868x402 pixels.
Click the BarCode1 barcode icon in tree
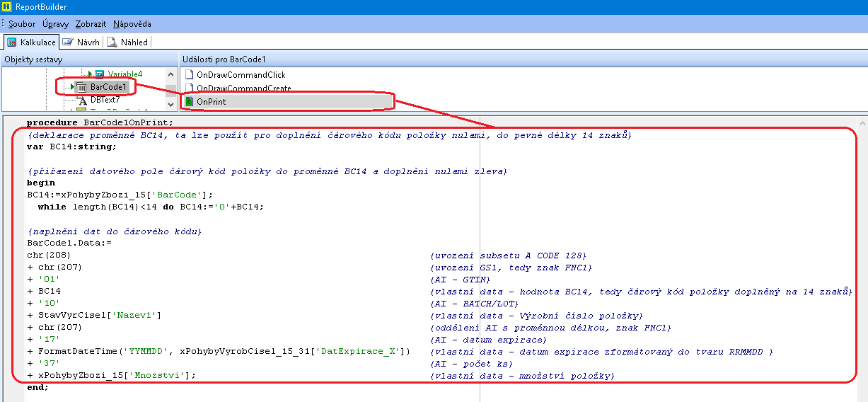coord(81,87)
